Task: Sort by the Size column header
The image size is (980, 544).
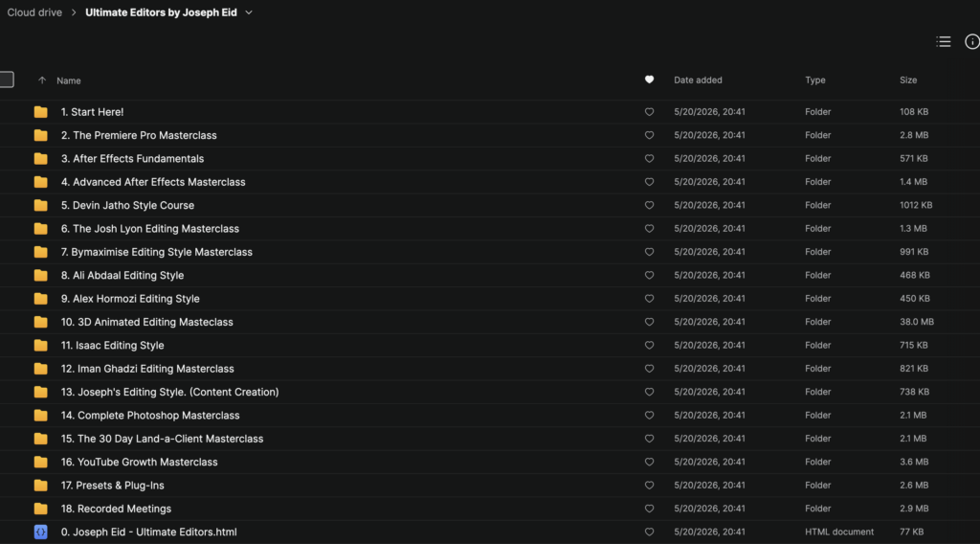Action: tap(908, 80)
